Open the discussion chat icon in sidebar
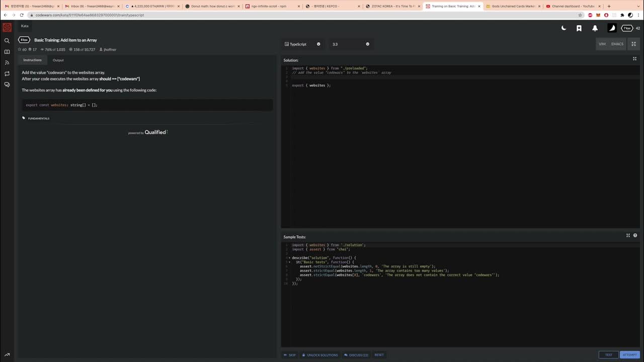The image size is (644, 362). (7, 85)
